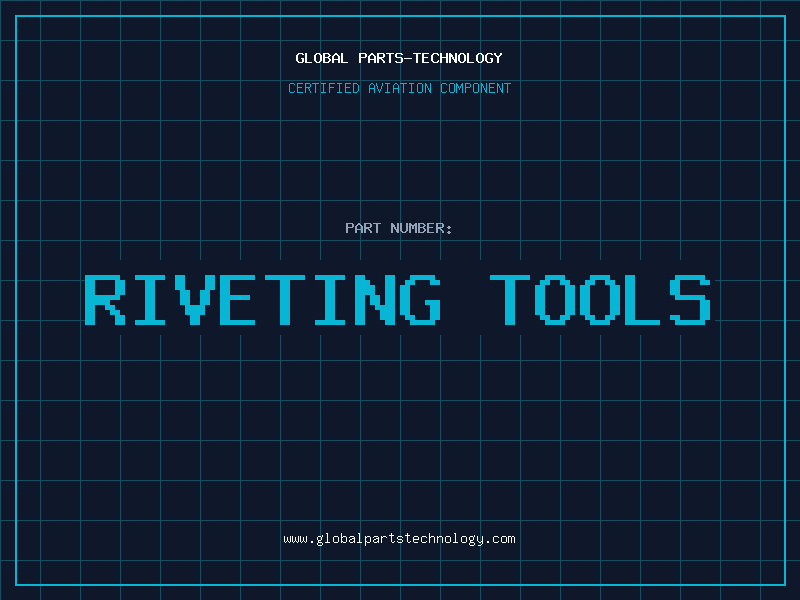Click the word CERTIFIED in the subtitle
This screenshot has width=800, height=600.
(x=322, y=88)
